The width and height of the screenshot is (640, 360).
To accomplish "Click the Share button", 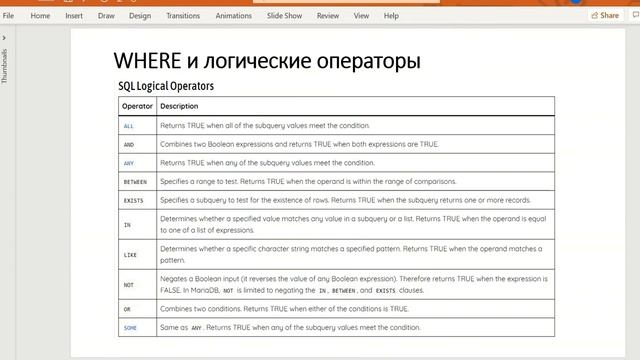I will pos(605,16).
